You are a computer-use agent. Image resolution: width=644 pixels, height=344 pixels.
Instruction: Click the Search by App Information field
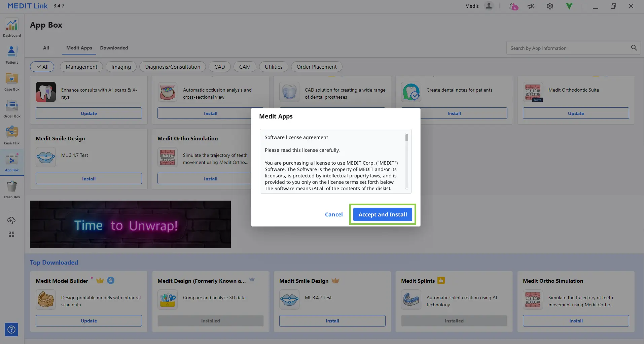pyautogui.click(x=569, y=48)
